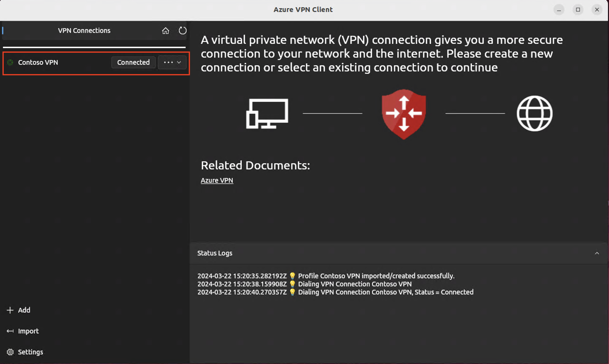Select the VPN Connections header tab
The image size is (609, 364).
pyautogui.click(x=84, y=31)
